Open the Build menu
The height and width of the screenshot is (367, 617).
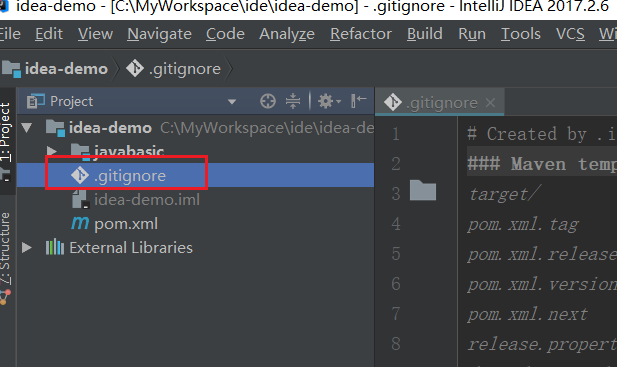(425, 34)
